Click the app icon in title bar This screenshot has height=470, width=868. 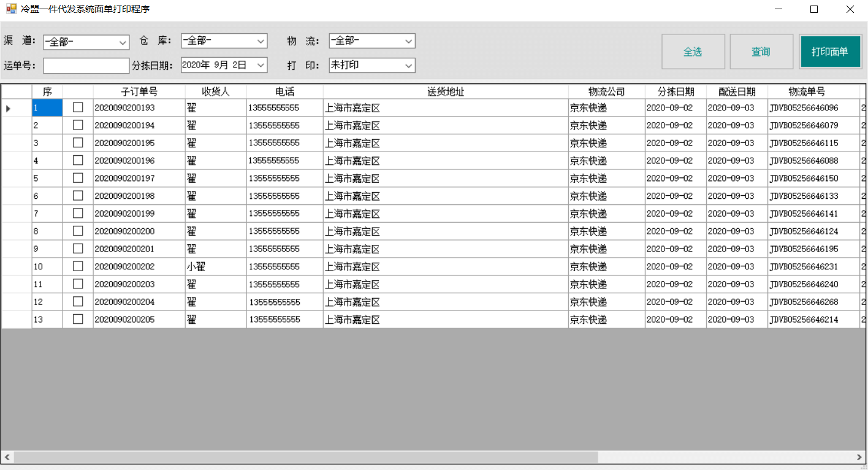click(11, 9)
